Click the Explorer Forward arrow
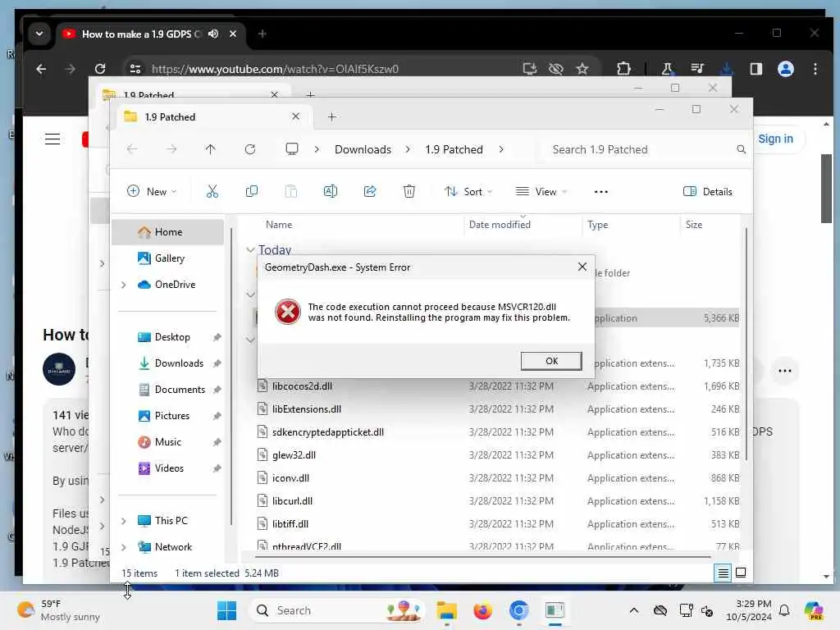This screenshot has width=840, height=630. [x=171, y=149]
